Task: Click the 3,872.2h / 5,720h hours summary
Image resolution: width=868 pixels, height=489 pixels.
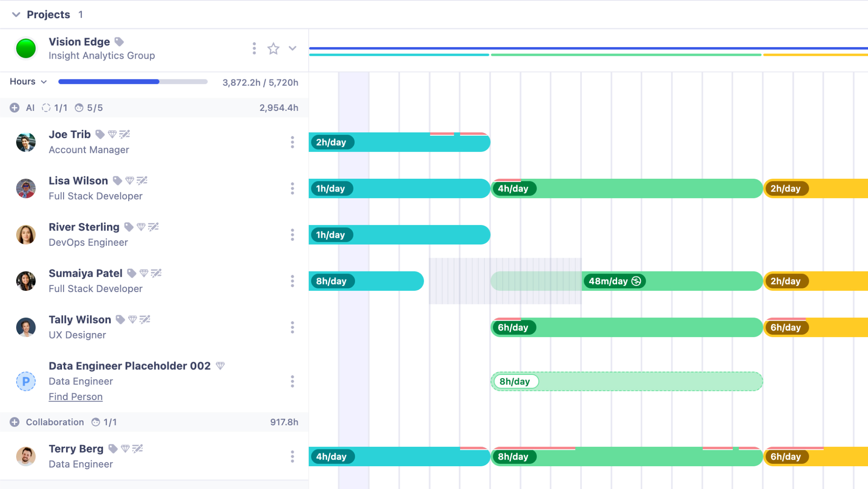Action: pos(260,82)
